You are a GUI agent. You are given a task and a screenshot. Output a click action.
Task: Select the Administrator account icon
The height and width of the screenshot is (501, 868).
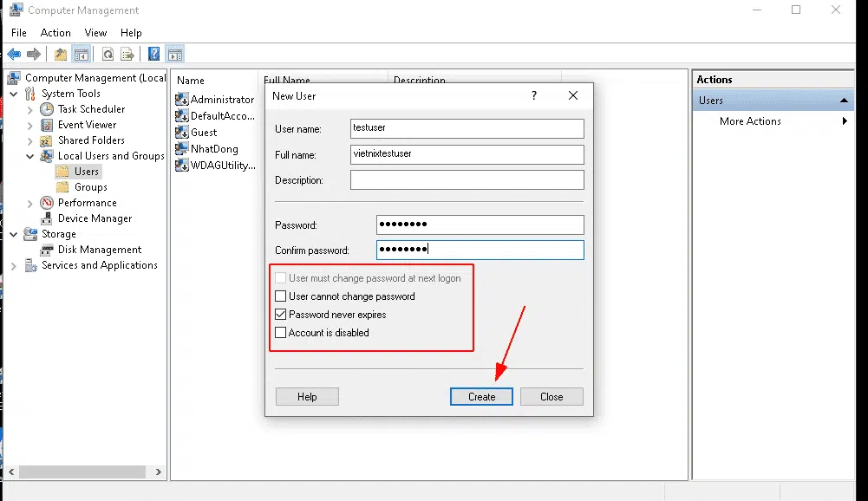coord(180,99)
